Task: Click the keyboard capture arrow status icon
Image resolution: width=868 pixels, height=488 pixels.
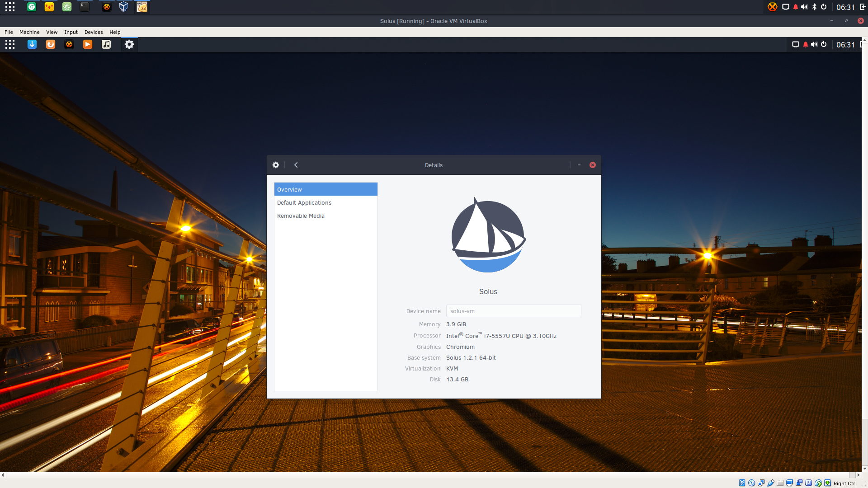Action: (x=827, y=483)
